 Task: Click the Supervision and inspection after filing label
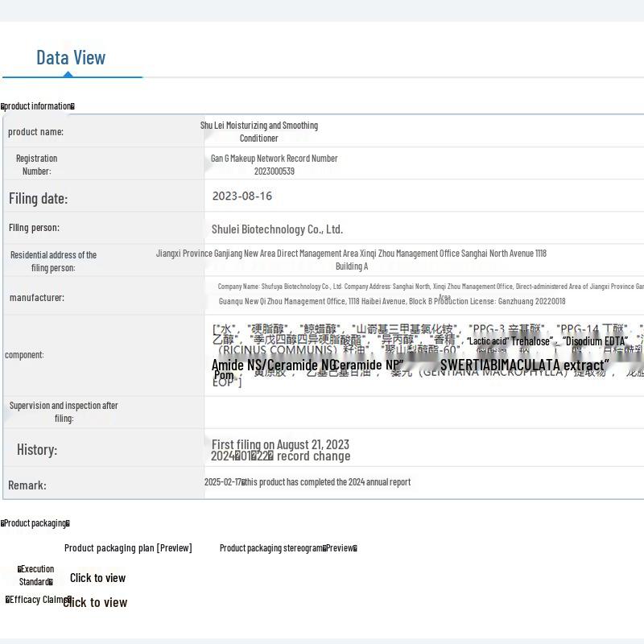click(x=64, y=411)
